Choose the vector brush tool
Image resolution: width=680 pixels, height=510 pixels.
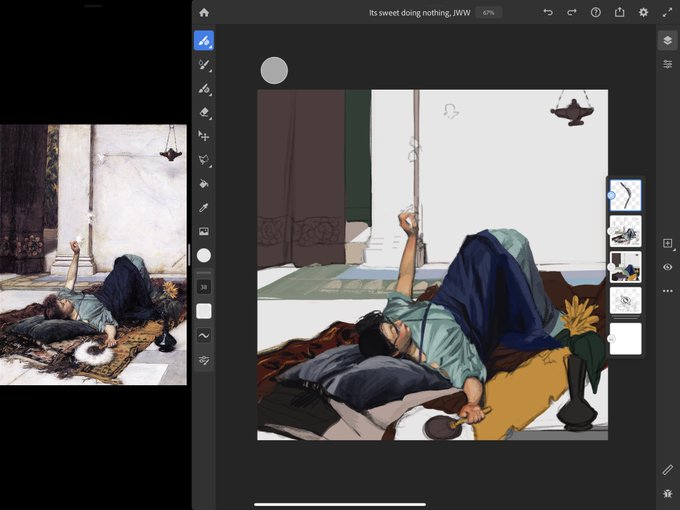click(x=204, y=89)
